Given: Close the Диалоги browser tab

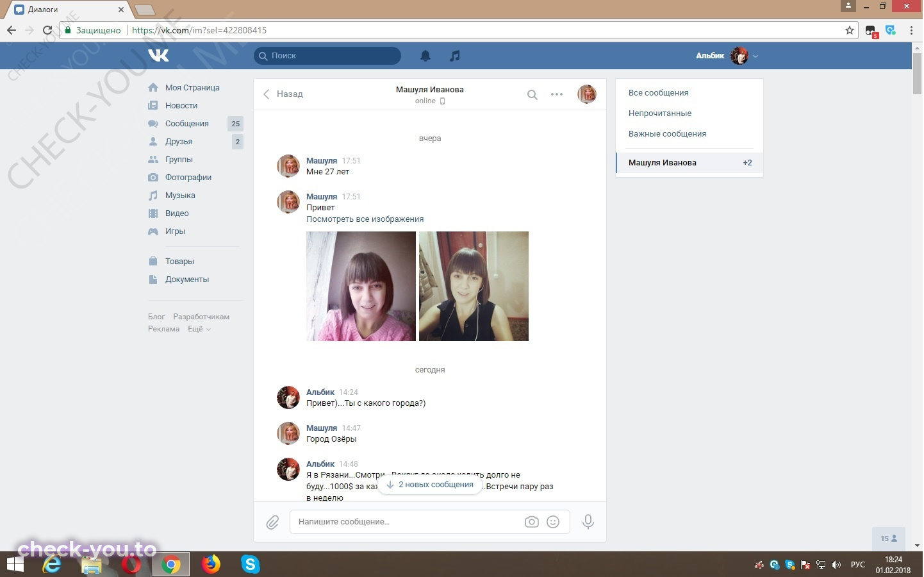Looking at the screenshot, I should (x=120, y=10).
